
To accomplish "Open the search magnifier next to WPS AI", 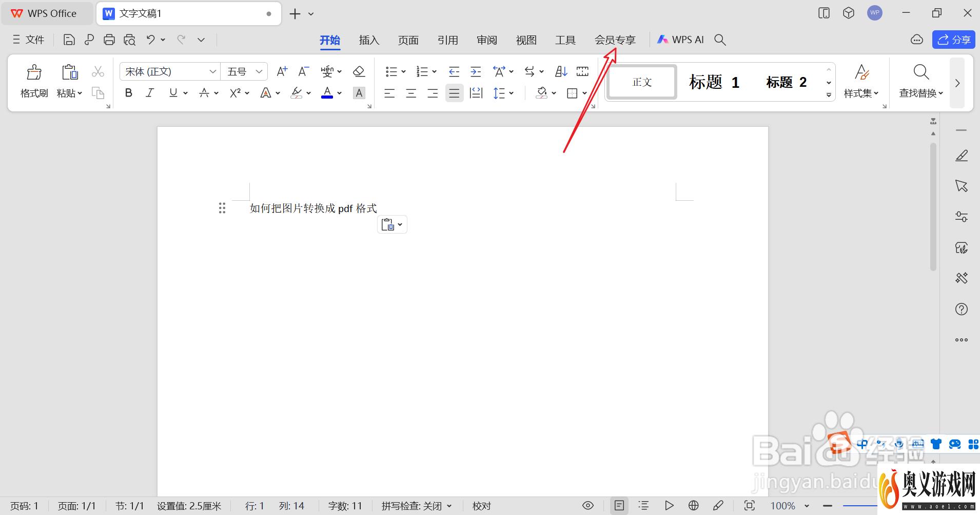I will pos(720,40).
